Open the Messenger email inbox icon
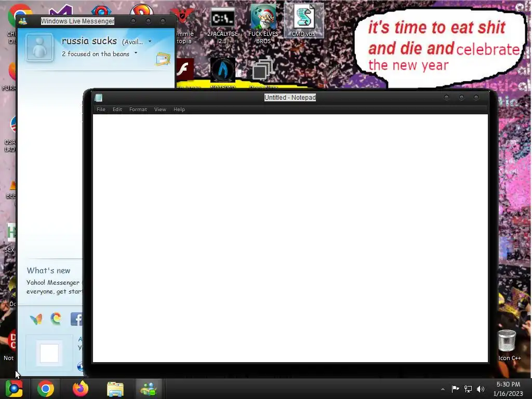This screenshot has height=399, width=532. (163, 59)
